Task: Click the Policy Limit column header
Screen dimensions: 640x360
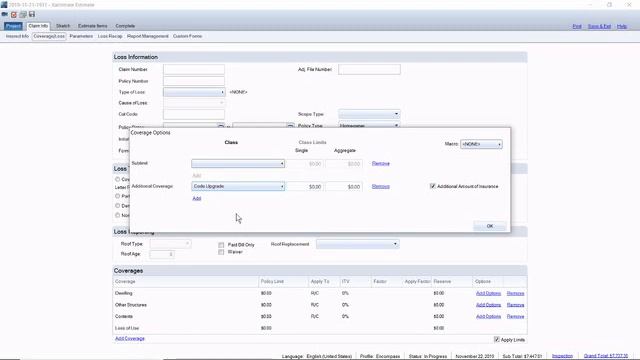Action: [272, 282]
